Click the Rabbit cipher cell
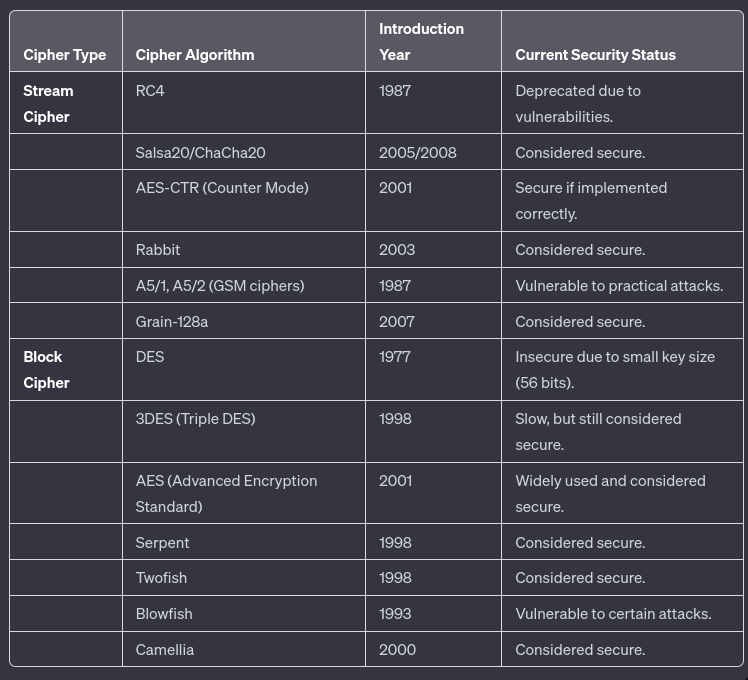This screenshot has height=680, width=748. pyautogui.click(x=158, y=249)
